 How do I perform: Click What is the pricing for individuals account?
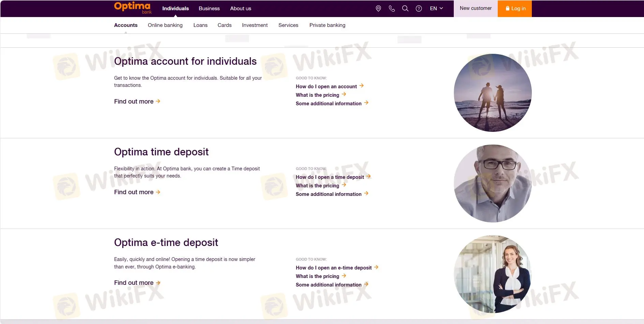click(321, 95)
